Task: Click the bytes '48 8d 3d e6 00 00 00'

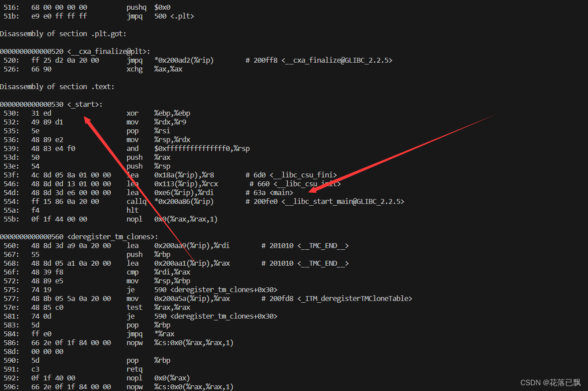Action: pos(71,193)
